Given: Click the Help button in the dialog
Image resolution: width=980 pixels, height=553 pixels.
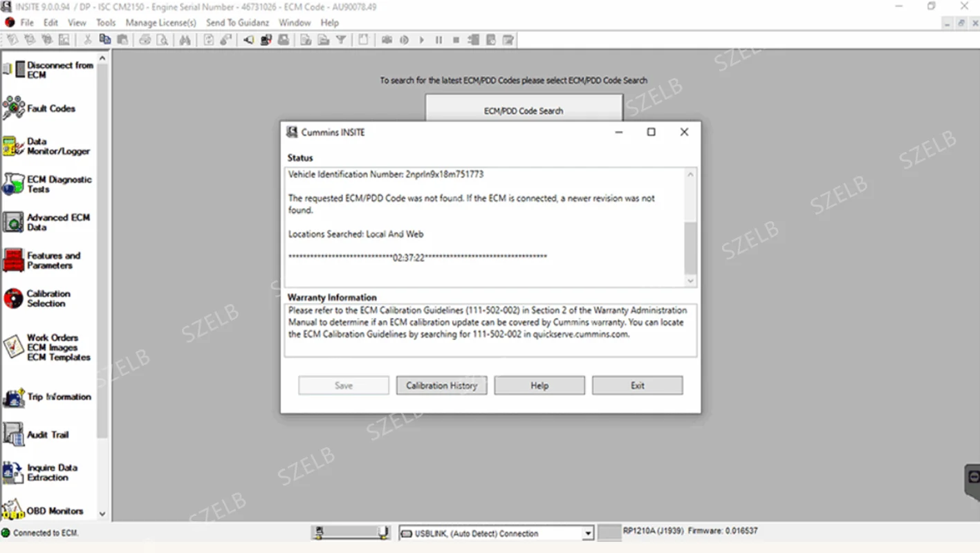Looking at the screenshot, I should [x=539, y=386].
